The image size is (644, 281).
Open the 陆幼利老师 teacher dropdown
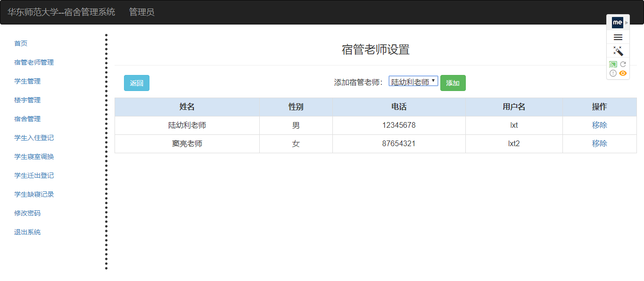click(x=413, y=82)
